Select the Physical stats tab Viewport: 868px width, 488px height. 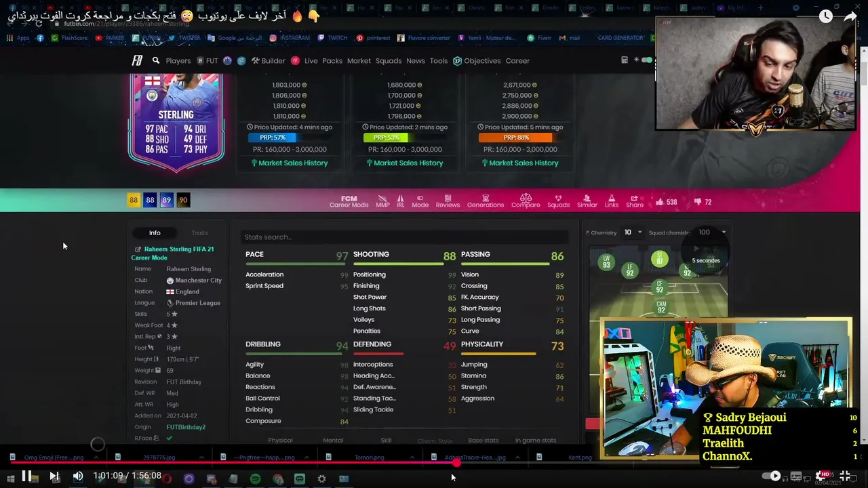[280, 441]
